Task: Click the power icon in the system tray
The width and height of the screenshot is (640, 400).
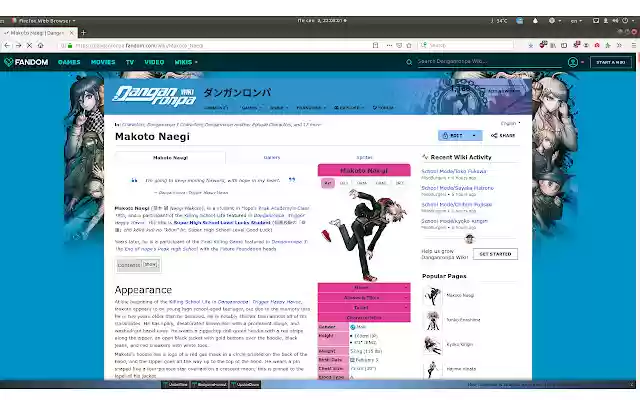Action: 625,20
